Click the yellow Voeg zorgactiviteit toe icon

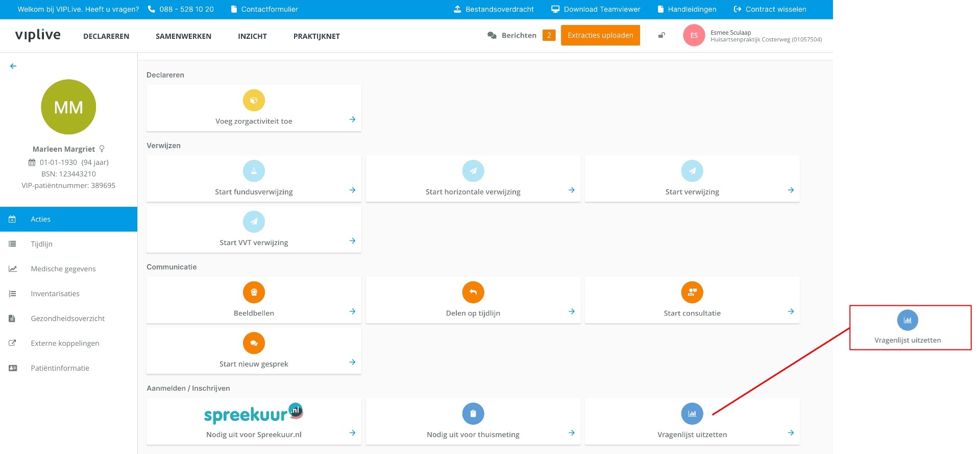[x=254, y=101]
